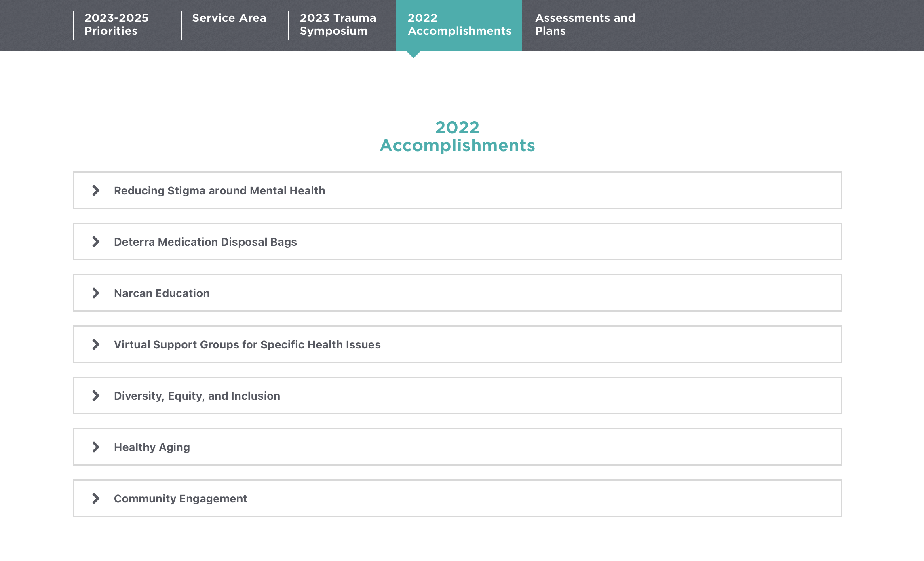Expand the Narcan Education section
Viewport: 924px width, 561px height.
point(161,293)
